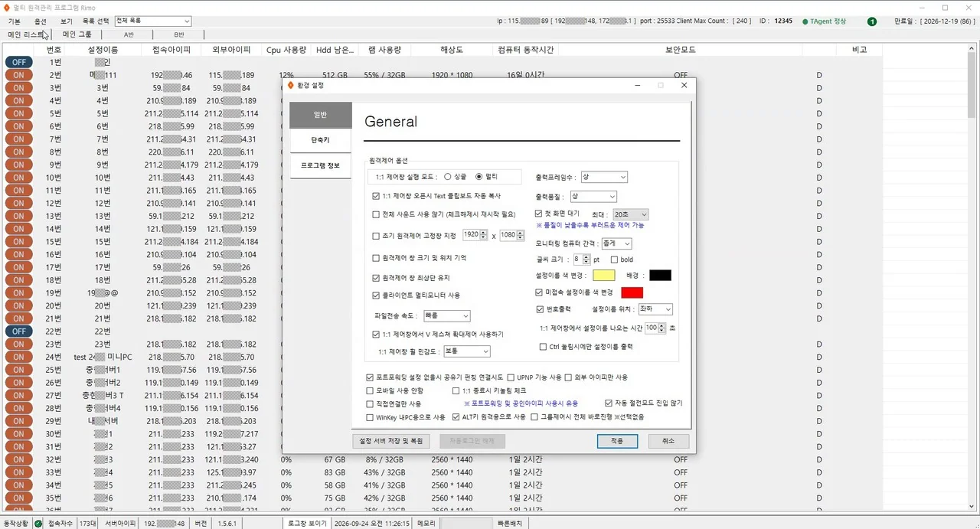Toggle the ON badge for row 29번
Screen dimensions: 980x529
pyautogui.click(x=18, y=421)
